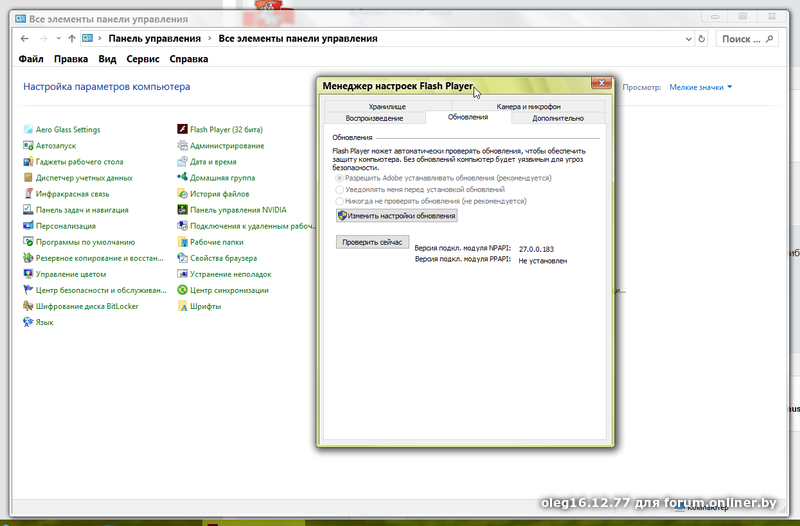Open the Вид menu
The image size is (800, 526).
pyautogui.click(x=107, y=59)
